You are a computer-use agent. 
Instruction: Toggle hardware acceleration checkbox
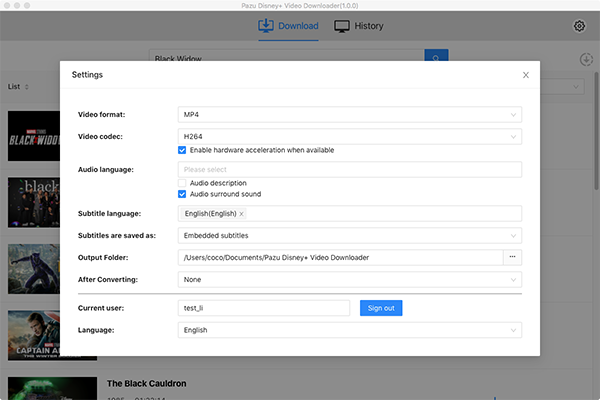182,150
